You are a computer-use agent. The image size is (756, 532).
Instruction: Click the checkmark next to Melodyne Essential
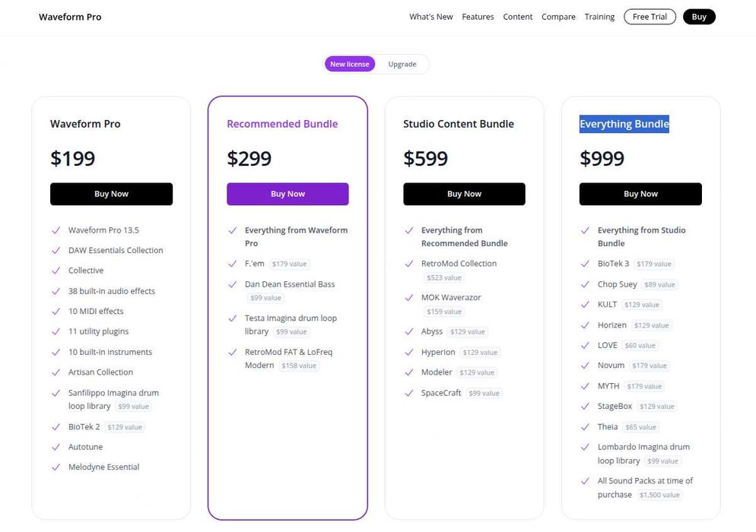[x=56, y=467]
